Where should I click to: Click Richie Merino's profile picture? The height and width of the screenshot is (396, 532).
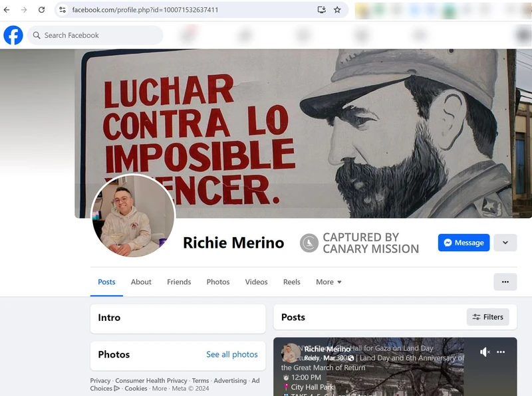click(133, 216)
